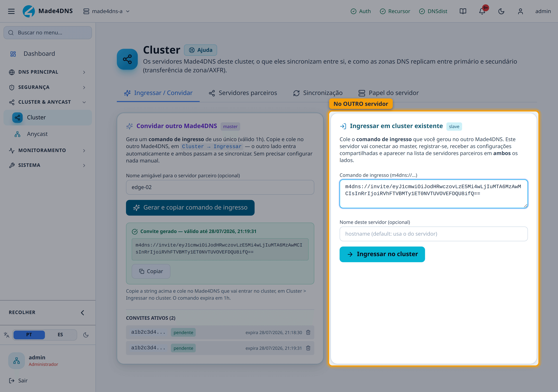Click the admin avatar icon in sidebar
Image resolution: width=558 pixels, height=392 pixels.
[x=17, y=361]
